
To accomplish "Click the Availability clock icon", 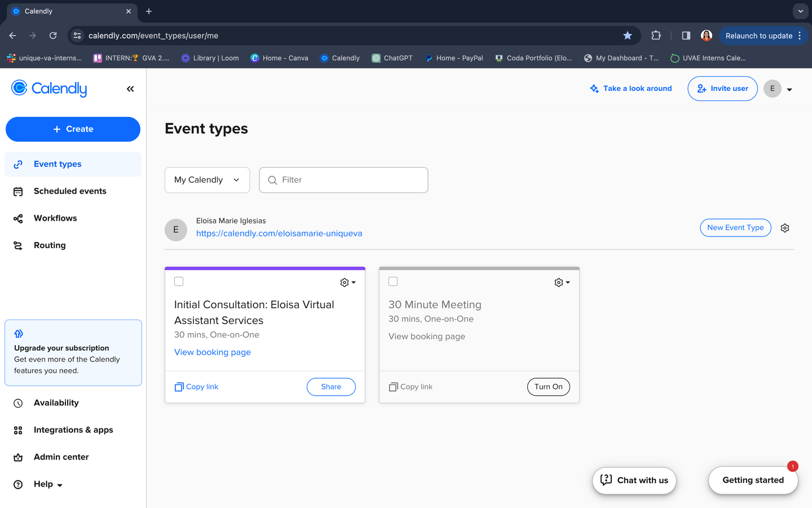I will (18, 403).
